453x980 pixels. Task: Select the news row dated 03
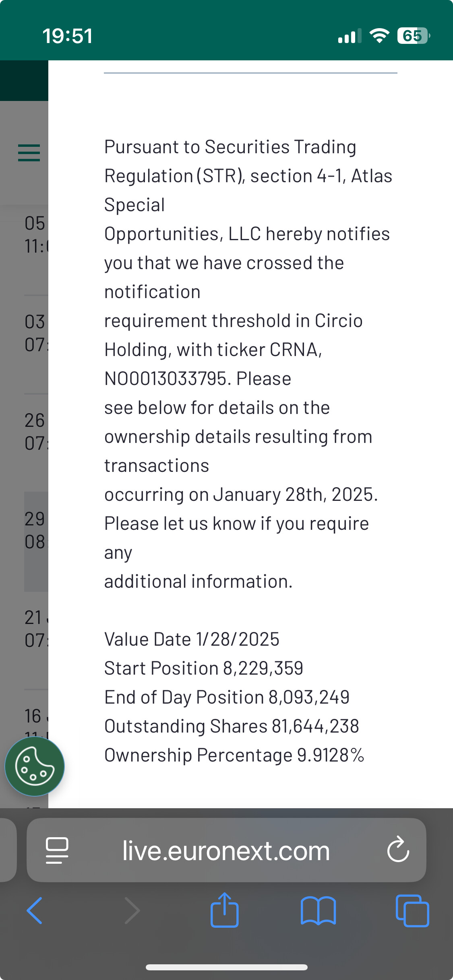point(35,333)
